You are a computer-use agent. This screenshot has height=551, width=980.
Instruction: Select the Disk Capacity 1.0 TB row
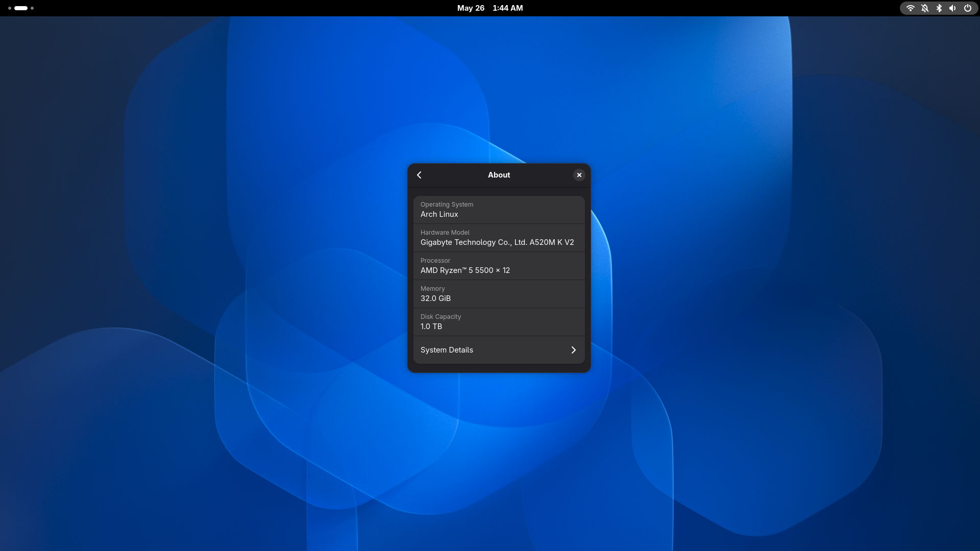499,322
